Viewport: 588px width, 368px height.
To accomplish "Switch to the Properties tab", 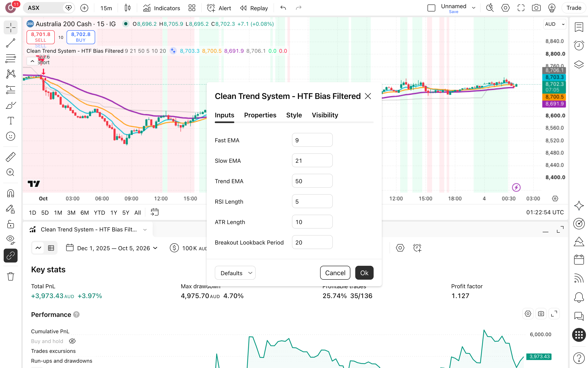I will [x=260, y=115].
